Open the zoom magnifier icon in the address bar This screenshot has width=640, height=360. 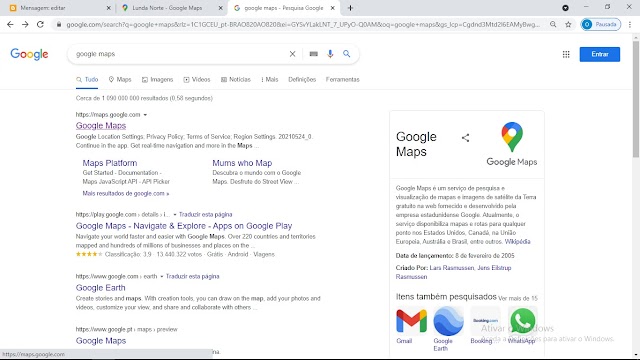tap(553, 24)
